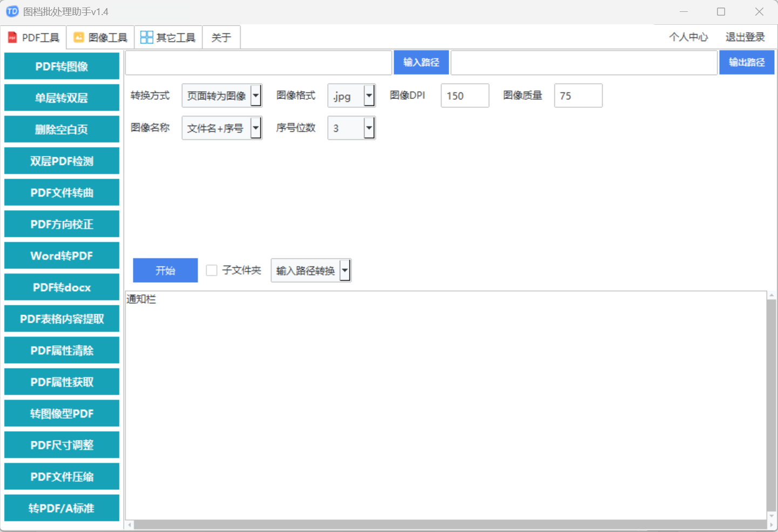Switch to the 其它工具 tab
This screenshot has width=778, height=532.
pos(168,37)
